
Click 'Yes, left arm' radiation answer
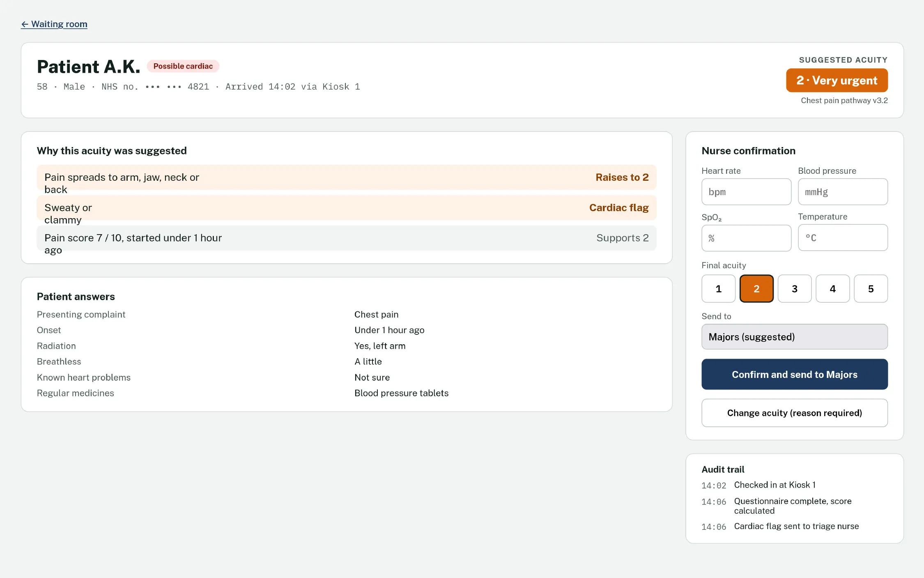pyautogui.click(x=380, y=346)
